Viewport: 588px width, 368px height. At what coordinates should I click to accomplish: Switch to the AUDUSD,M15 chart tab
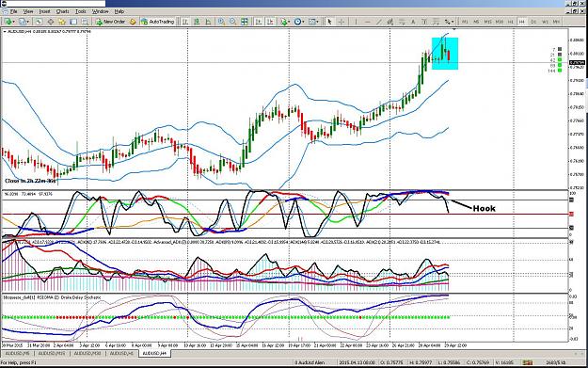(52, 353)
